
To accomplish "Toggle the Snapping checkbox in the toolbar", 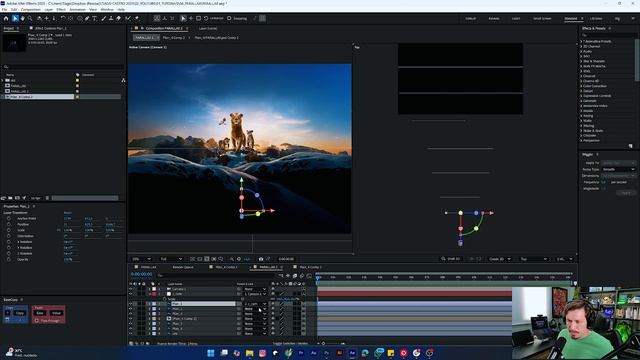I will point(229,18).
